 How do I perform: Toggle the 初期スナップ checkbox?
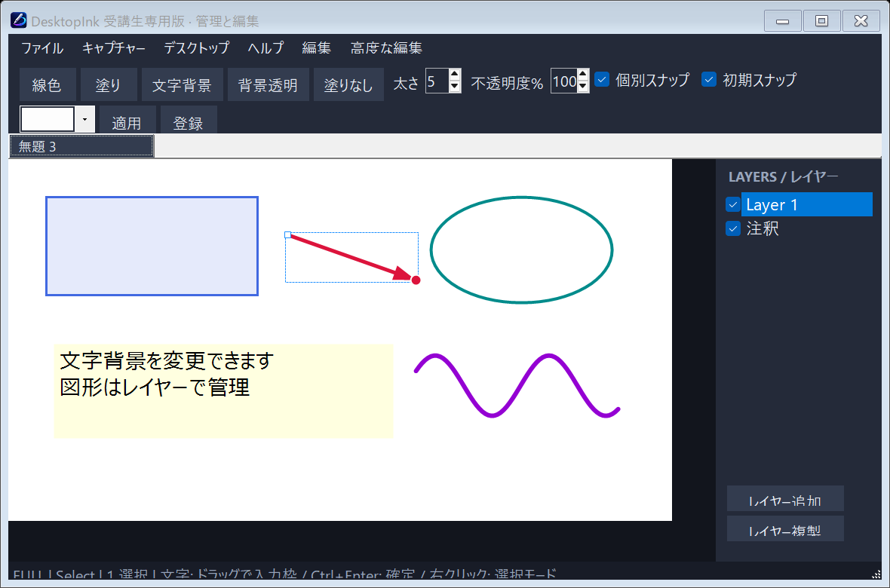[709, 79]
